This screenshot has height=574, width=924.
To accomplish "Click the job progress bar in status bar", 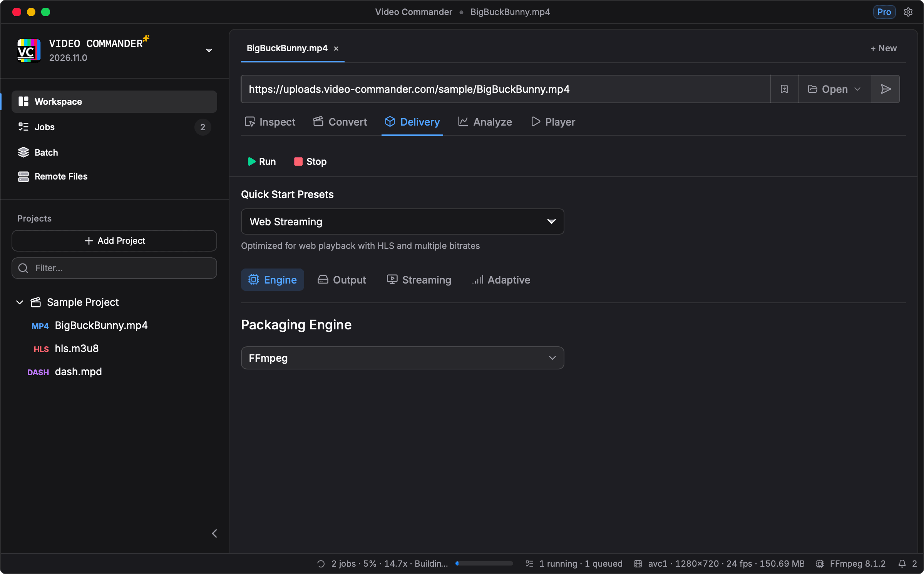I will (484, 563).
